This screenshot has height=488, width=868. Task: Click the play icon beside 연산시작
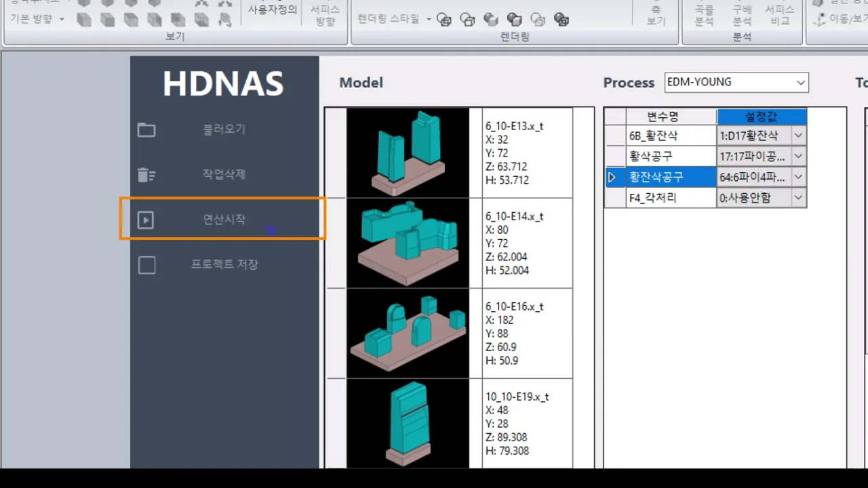pos(146,220)
